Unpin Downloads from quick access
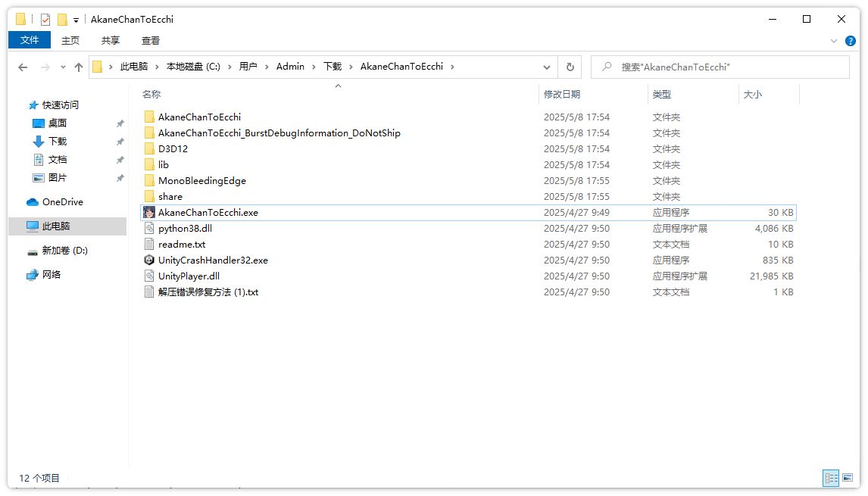The height and width of the screenshot is (496, 868). click(120, 142)
